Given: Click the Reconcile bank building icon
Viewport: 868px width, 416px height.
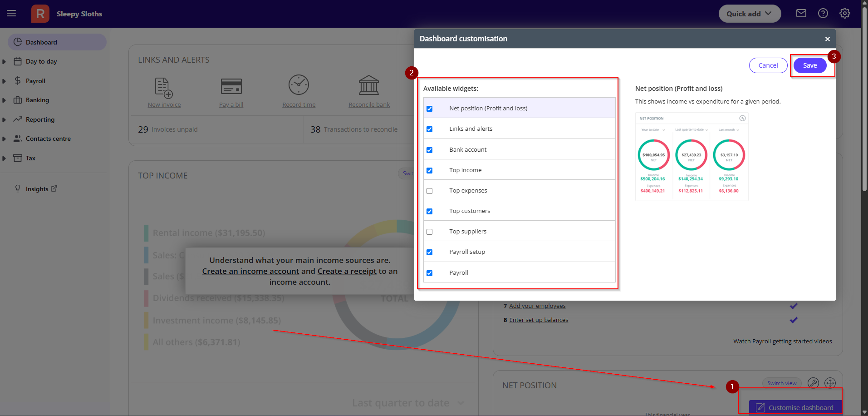Looking at the screenshot, I should 369,85.
